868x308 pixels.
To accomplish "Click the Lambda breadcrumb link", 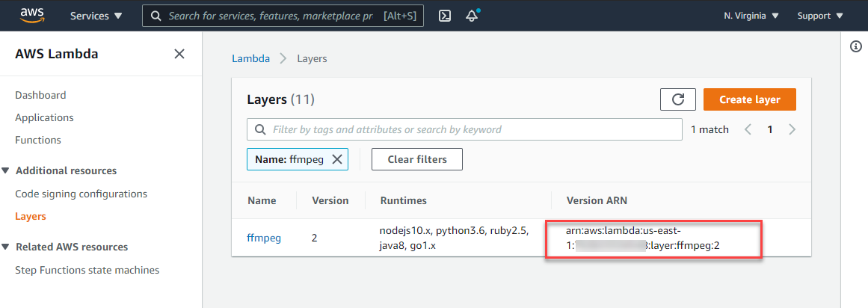I will click(x=250, y=58).
